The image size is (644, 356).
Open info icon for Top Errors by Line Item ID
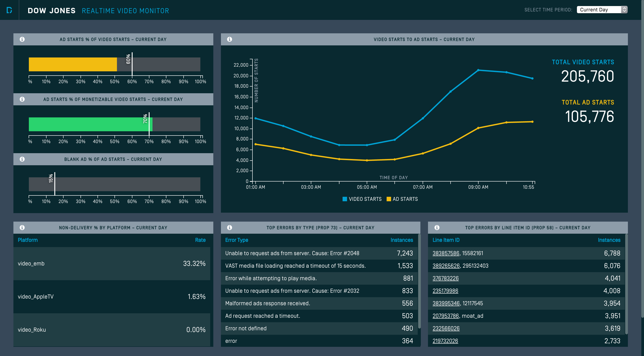click(x=437, y=227)
